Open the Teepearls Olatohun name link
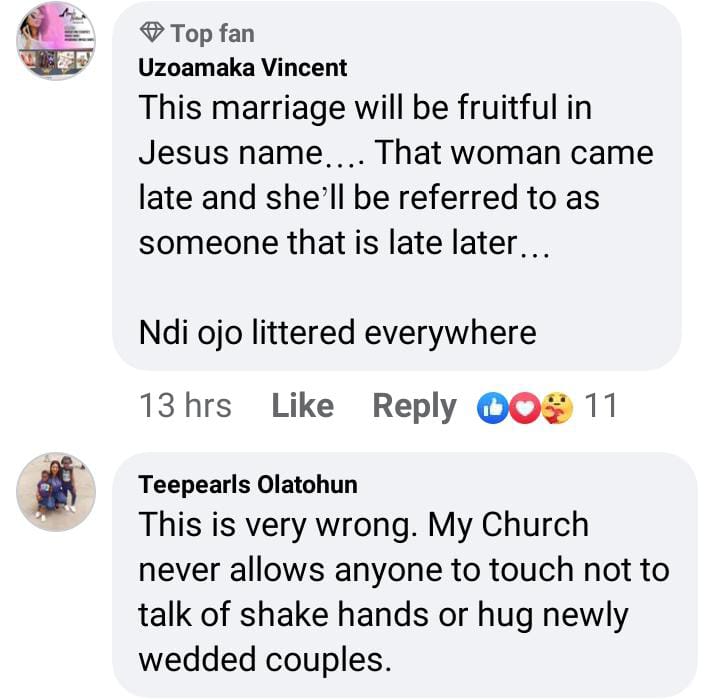Viewport: 720px width, 699px height. pyautogui.click(x=248, y=485)
